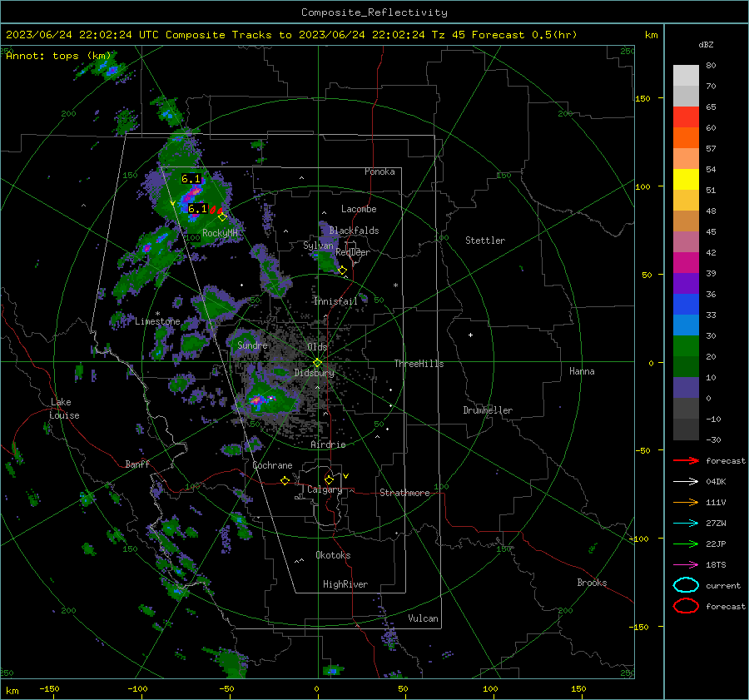Select the Limestone label
Image resolution: width=749 pixels, height=700 pixels.
(x=157, y=321)
